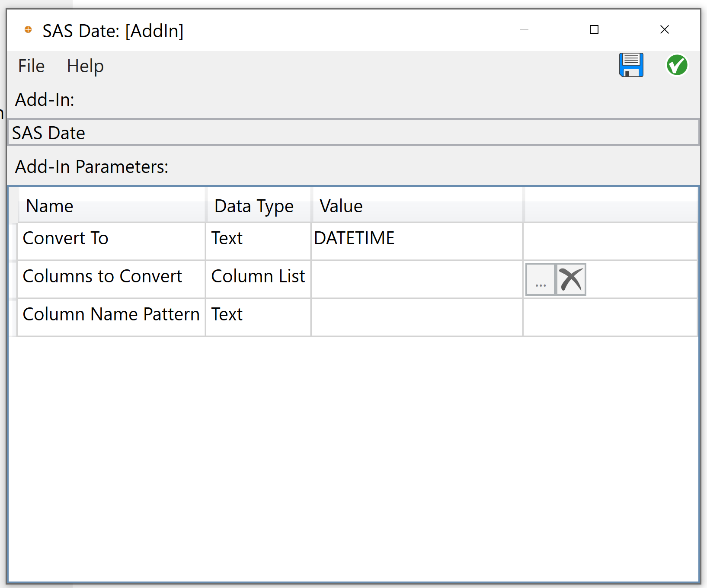
Task: Clear the Columns to Convert selection
Action: [570, 279]
